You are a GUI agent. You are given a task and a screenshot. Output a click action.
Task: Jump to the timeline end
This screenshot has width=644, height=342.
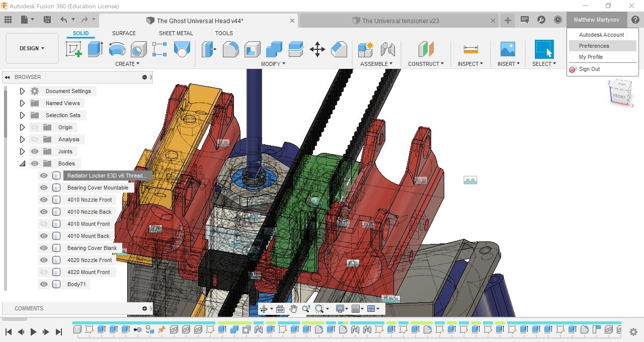click(58, 332)
